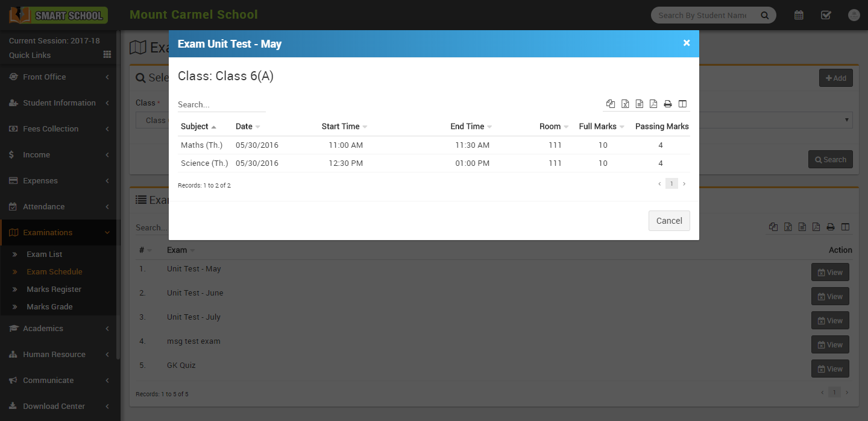Sort the table by Start Time
This screenshot has width=868, height=421.
coord(341,127)
